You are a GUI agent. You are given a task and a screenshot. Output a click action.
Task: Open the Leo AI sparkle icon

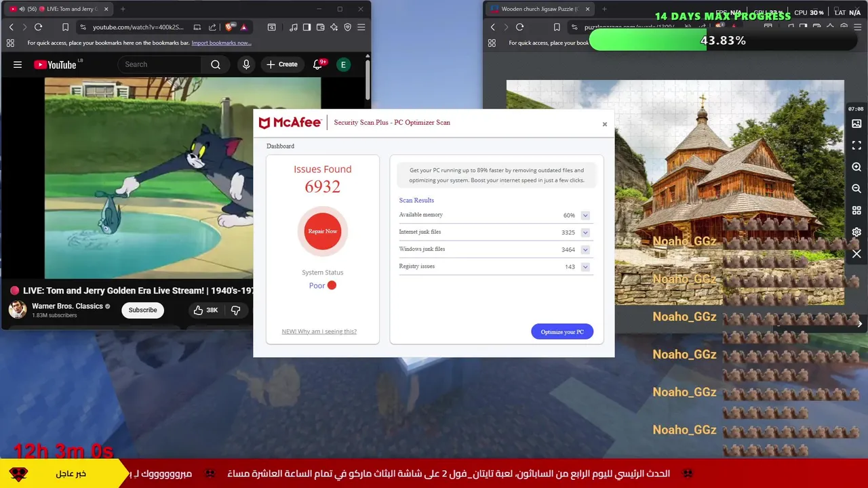coord(334,27)
